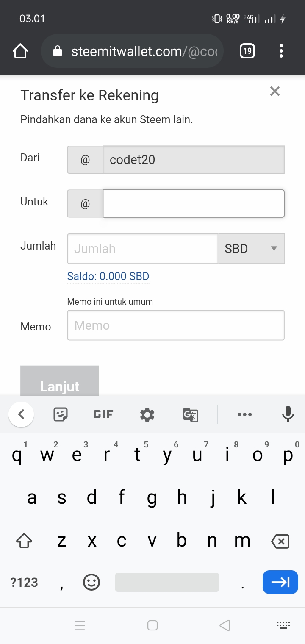The image size is (305, 644).
Task: Click the Saldo: 0.000 SBD link
Action: click(108, 277)
